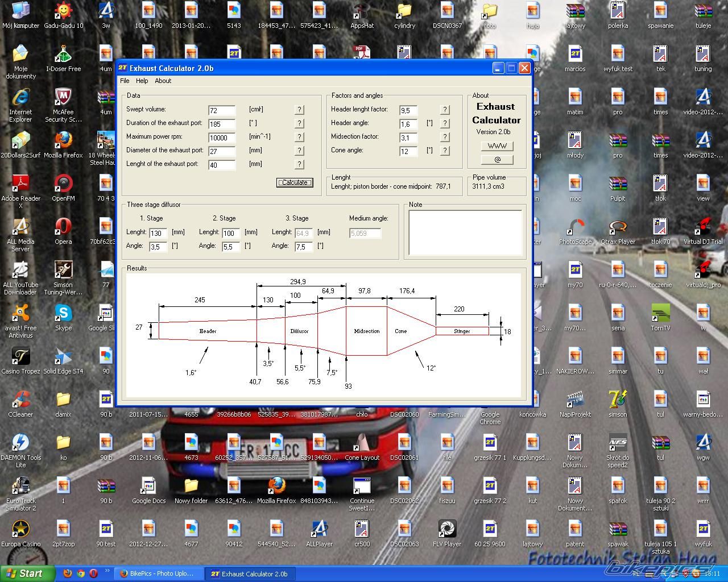Click inside the Note text area

pos(465,233)
